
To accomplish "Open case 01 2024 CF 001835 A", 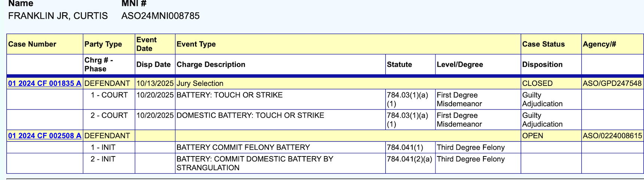I will (x=45, y=83).
